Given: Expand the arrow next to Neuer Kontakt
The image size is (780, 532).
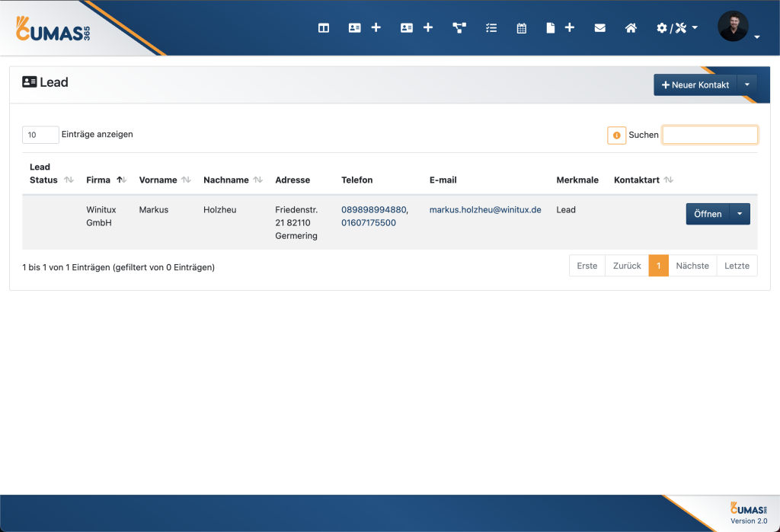Looking at the screenshot, I should (747, 84).
